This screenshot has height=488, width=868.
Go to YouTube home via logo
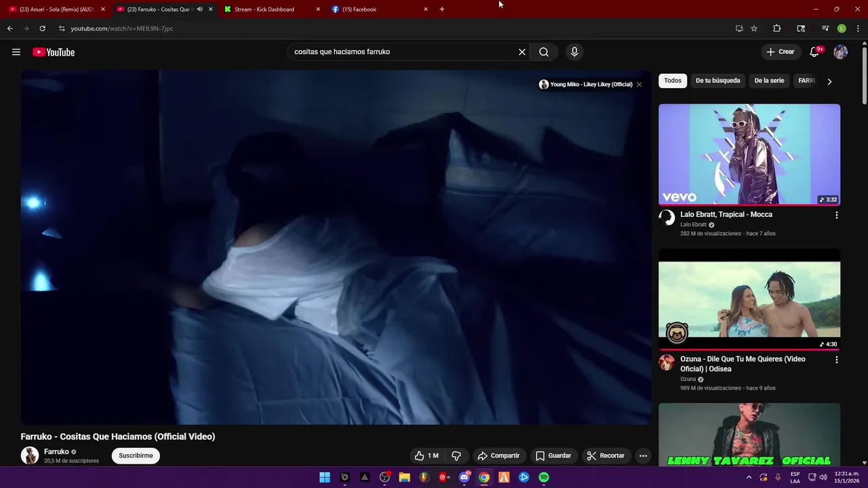click(x=54, y=52)
